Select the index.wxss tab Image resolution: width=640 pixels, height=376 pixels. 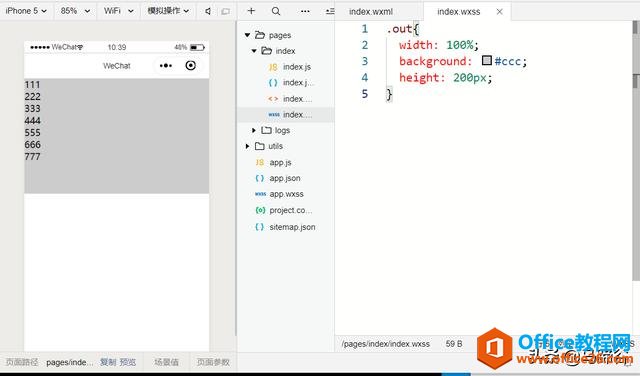coord(458,12)
